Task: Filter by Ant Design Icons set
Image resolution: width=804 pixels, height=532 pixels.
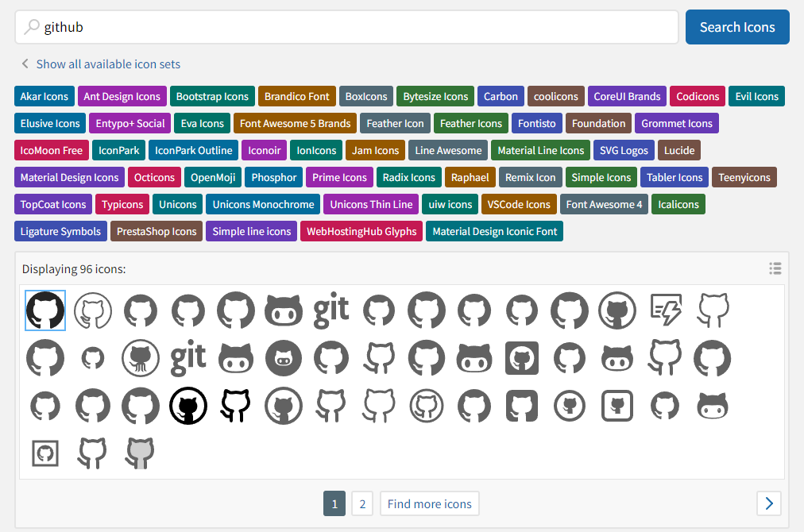Action: pyautogui.click(x=122, y=96)
